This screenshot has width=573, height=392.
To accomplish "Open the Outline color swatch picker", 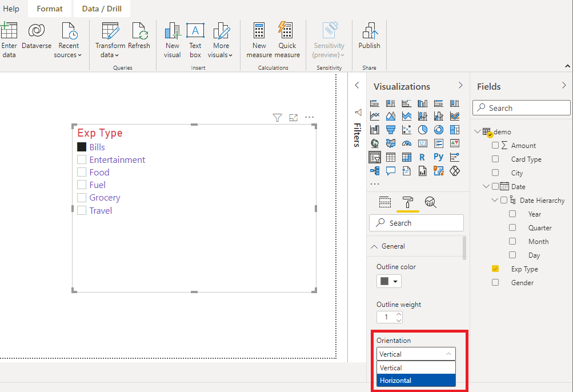I will (388, 281).
